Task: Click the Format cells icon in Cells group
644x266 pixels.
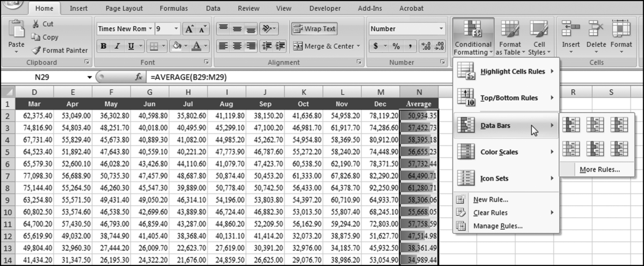Action: pos(621,29)
